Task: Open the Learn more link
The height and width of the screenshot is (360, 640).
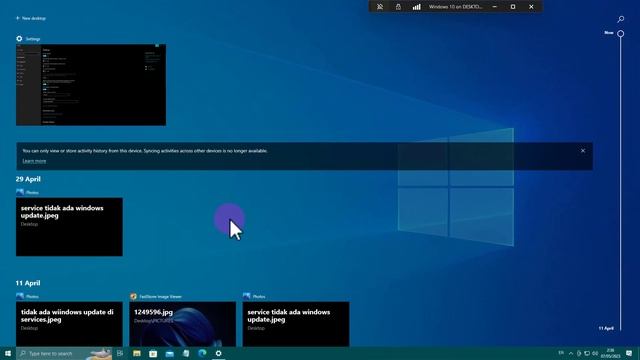Action: 34,161
